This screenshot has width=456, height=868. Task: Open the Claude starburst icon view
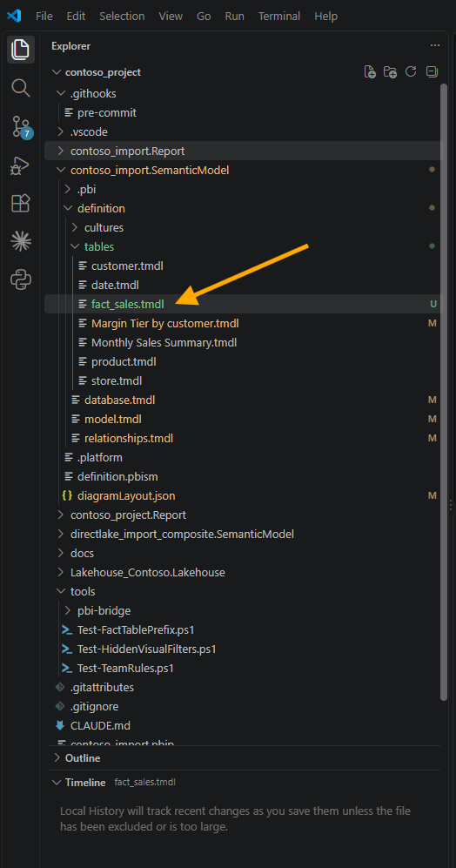coord(21,241)
